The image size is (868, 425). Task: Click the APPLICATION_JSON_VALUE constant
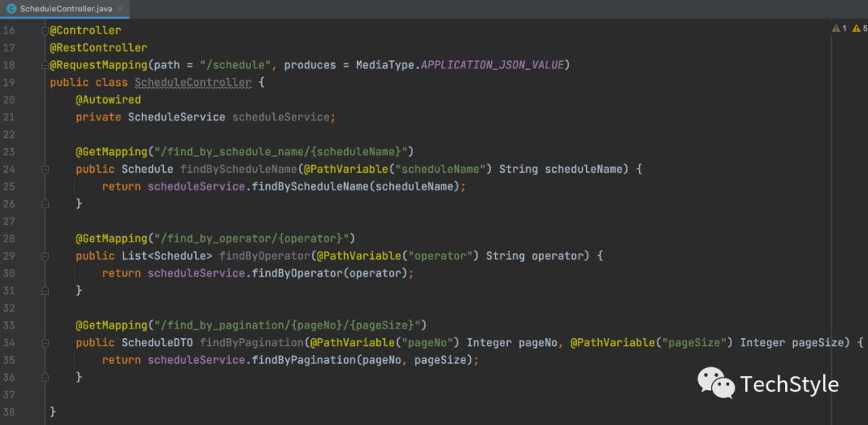click(493, 65)
